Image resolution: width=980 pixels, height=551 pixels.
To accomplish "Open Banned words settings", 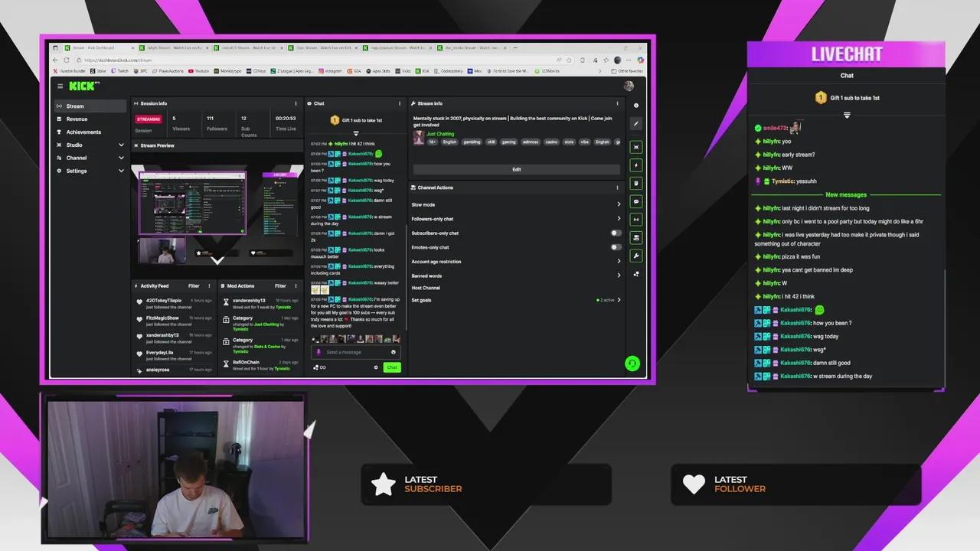I will click(x=516, y=275).
